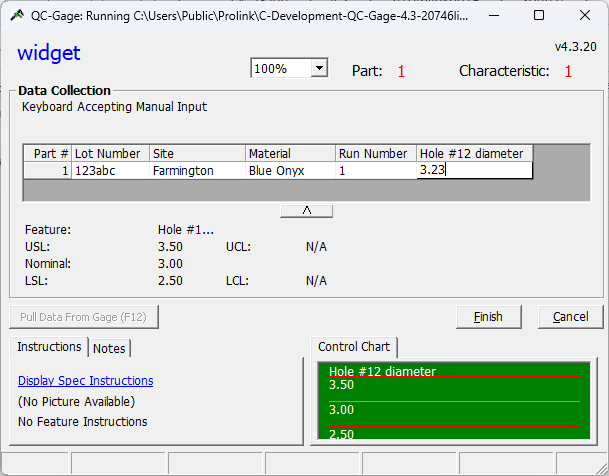Click the (No Picture Available) text
The image size is (609, 476).
[77, 401]
